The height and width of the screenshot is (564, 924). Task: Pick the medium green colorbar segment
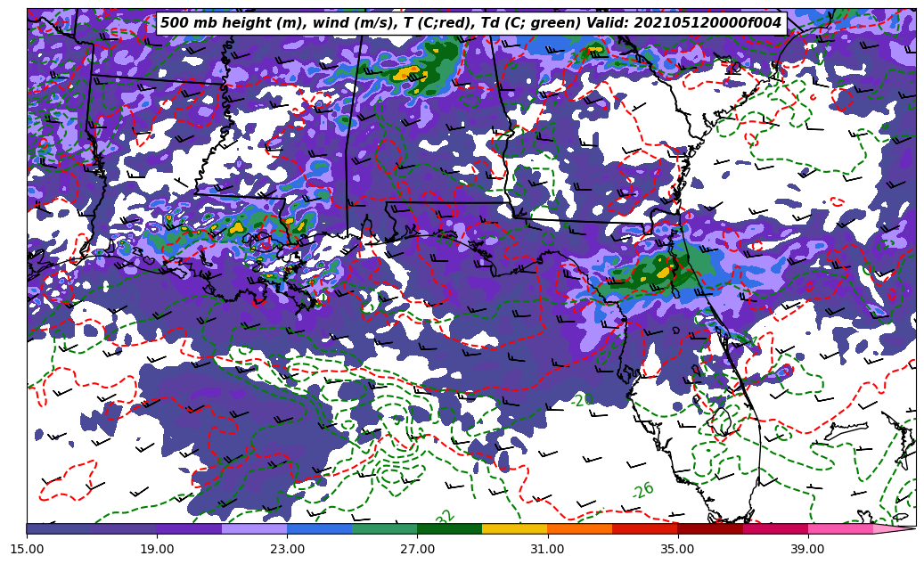click(384, 528)
